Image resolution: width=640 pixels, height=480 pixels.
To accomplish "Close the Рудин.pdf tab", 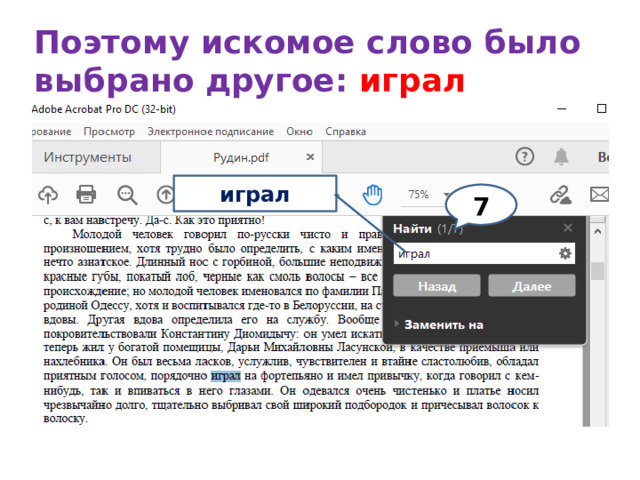I will 310,157.
